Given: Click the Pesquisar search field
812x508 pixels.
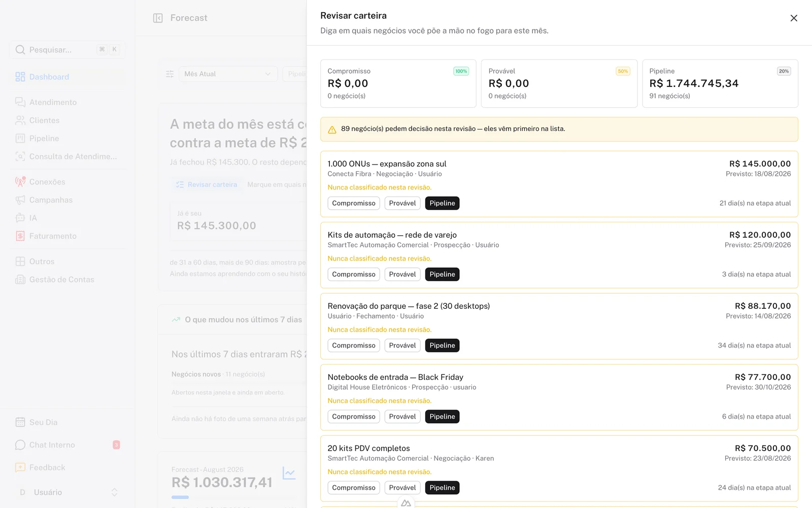Looking at the screenshot, I should coord(67,50).
